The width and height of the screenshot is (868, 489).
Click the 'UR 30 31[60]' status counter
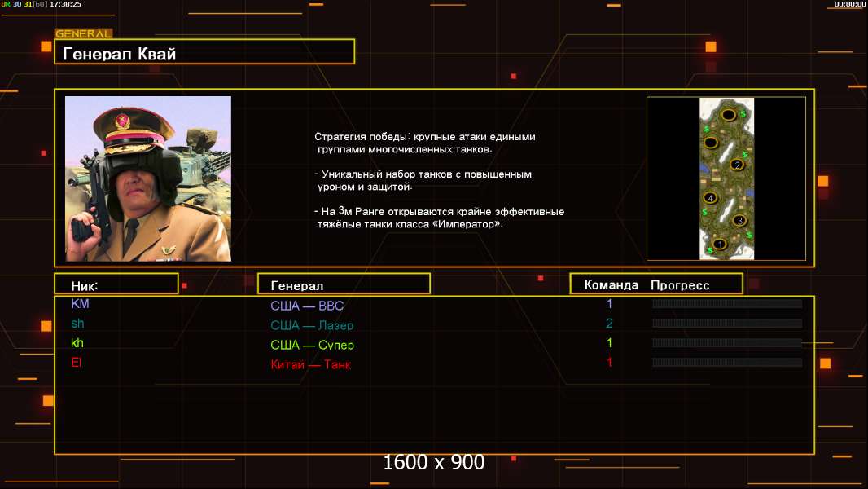pyautogui.click(x=24, y=4)
